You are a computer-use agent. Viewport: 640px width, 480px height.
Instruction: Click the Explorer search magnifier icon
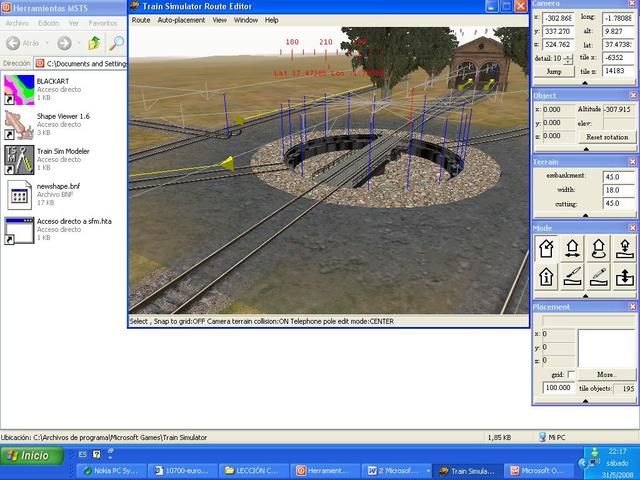coord(117,43)
